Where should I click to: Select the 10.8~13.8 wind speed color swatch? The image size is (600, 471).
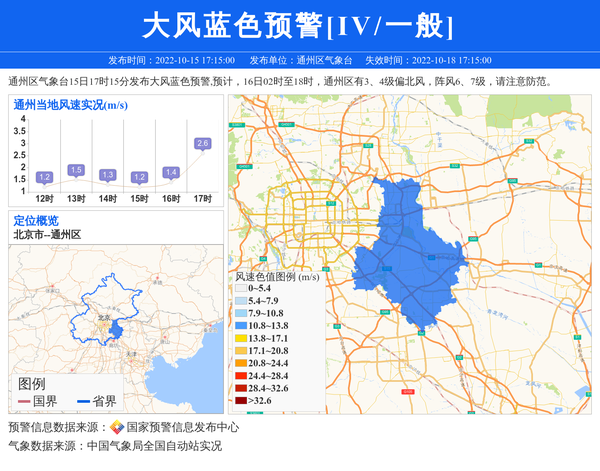239,327
